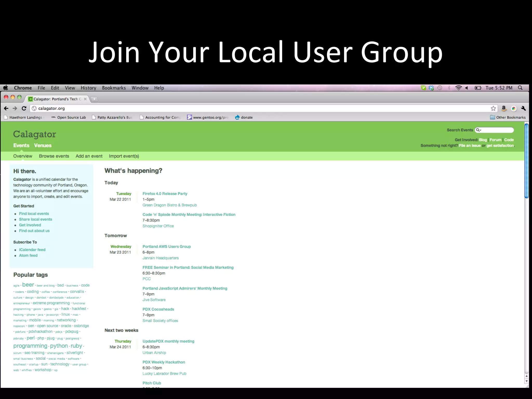The height and width of the screenshot is (399, 532).
Task: Click the beer tag
Action: click(x=28, y=285)
